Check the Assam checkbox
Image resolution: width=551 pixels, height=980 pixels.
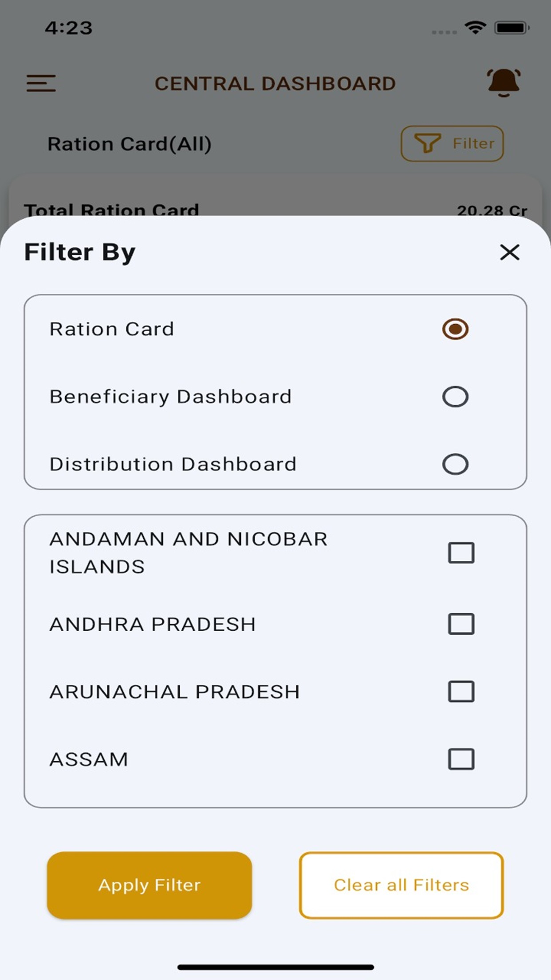pos(461,759)
